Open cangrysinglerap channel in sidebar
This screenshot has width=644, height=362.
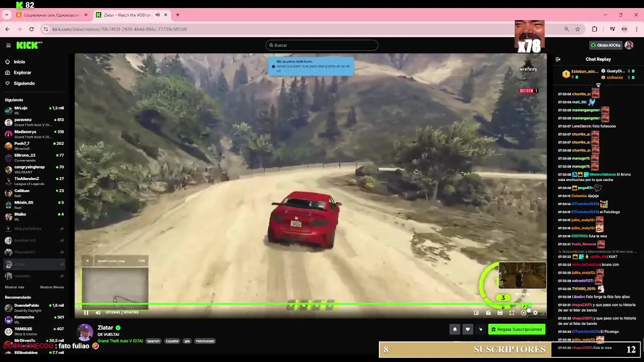34,169
